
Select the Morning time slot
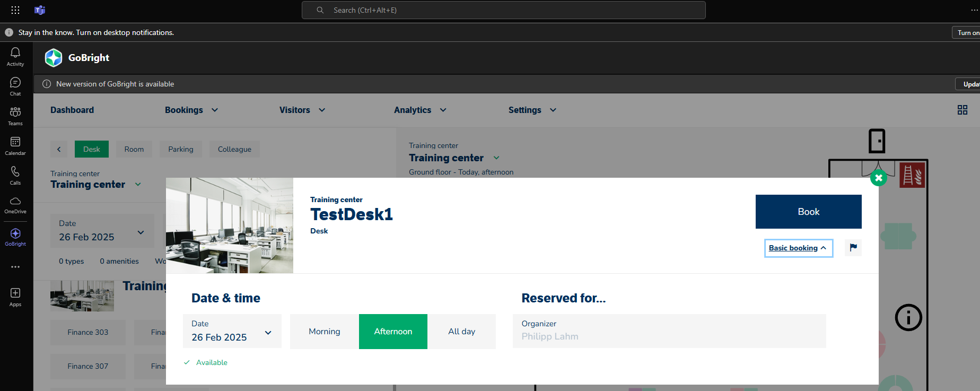click(324, 332)
